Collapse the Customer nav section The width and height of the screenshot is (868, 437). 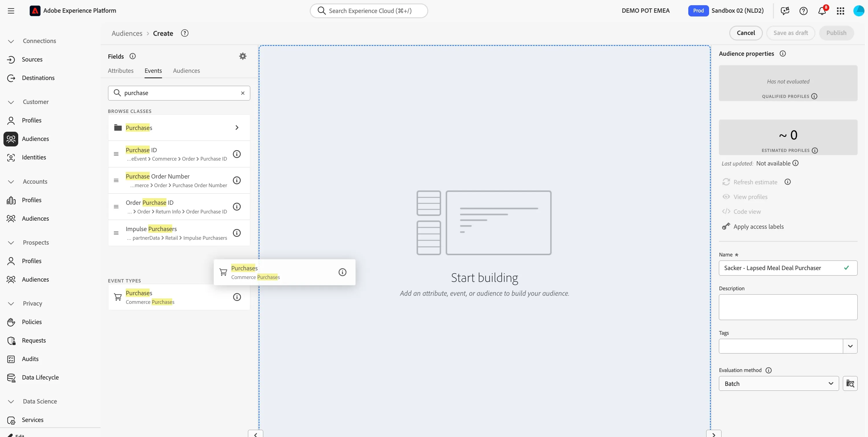[x=11, y=102]
